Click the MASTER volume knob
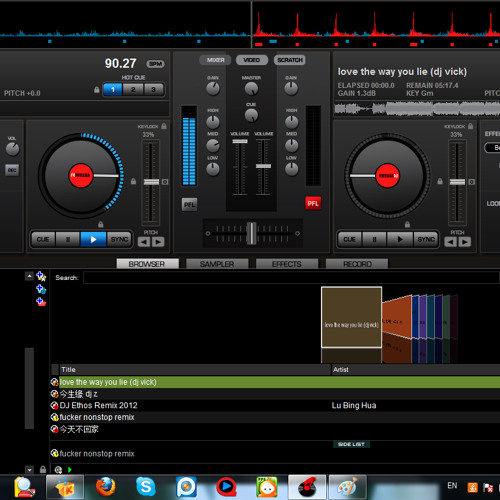Screen dimensions: 500x500 tap(251, 89)
